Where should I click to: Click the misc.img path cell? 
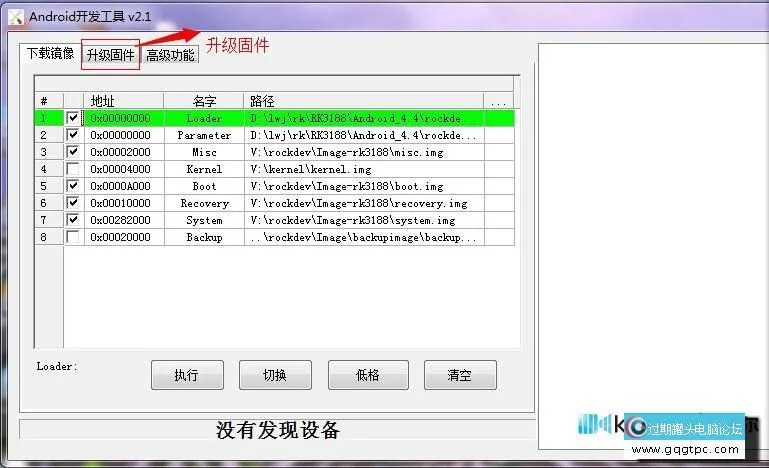(x=364, y=152)
